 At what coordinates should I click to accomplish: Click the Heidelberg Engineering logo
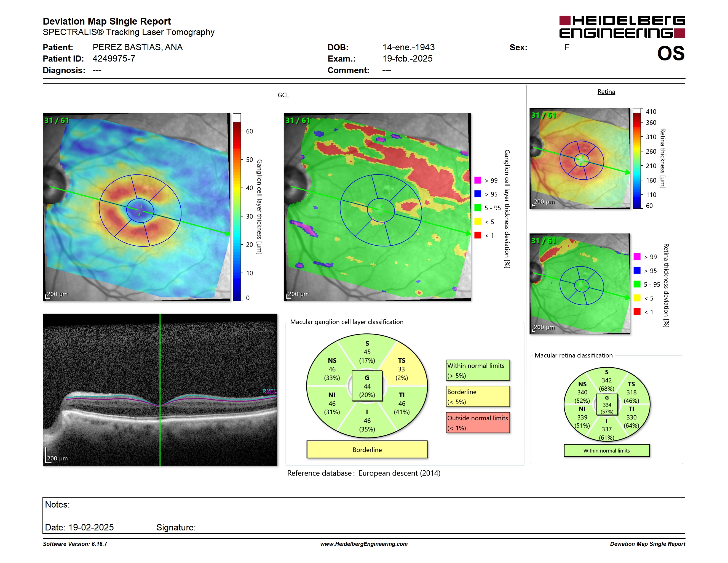pyautogui.click(x=622, y=26)
